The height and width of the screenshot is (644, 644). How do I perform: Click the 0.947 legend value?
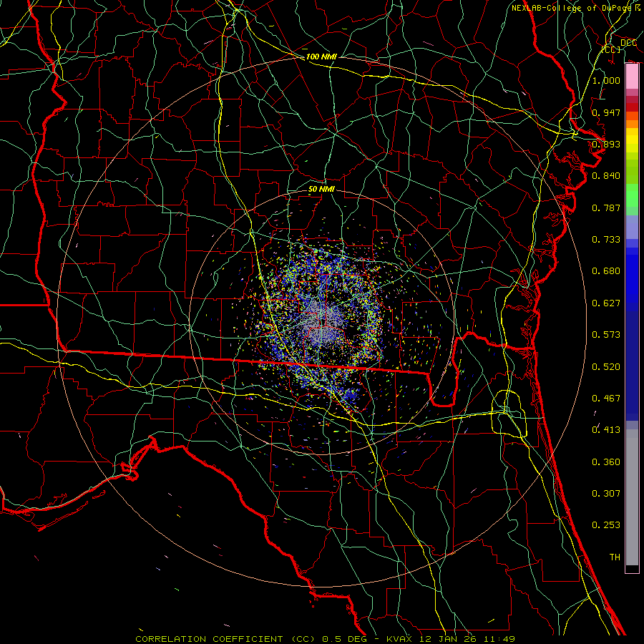(x=606, y=112)
